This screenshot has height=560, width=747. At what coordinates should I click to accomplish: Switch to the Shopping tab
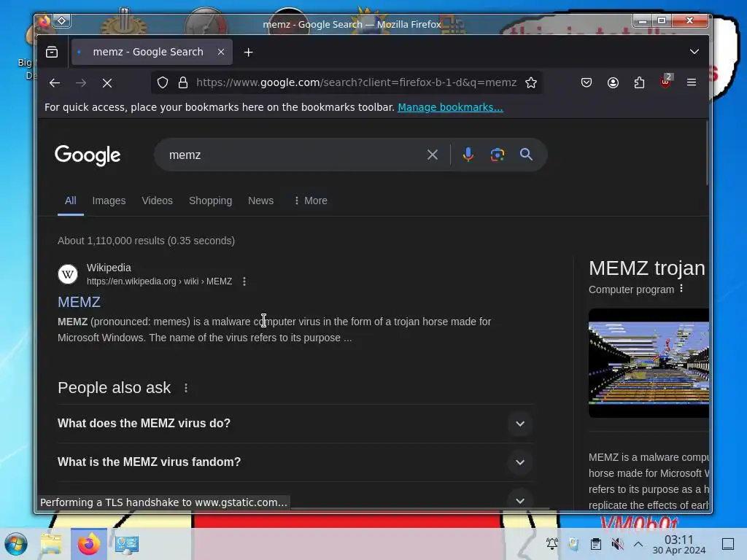tap(210, 201)
